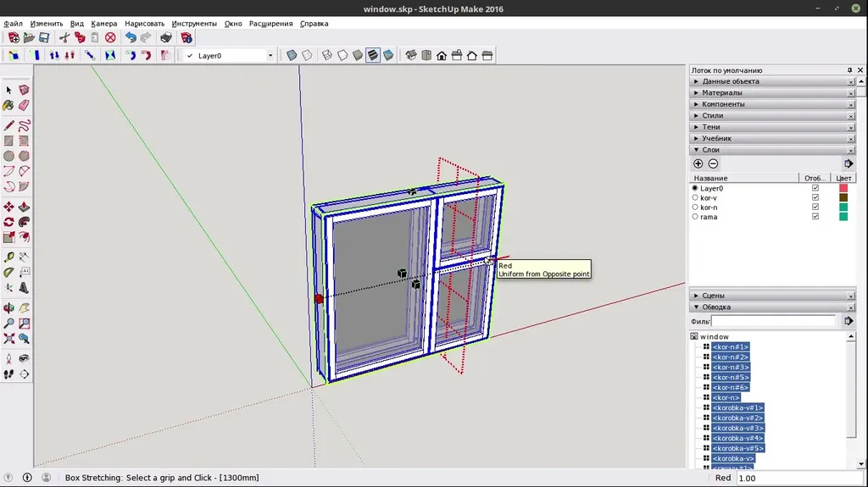Open the Расширения menu
868x487 pixels.
coord(270,24)
